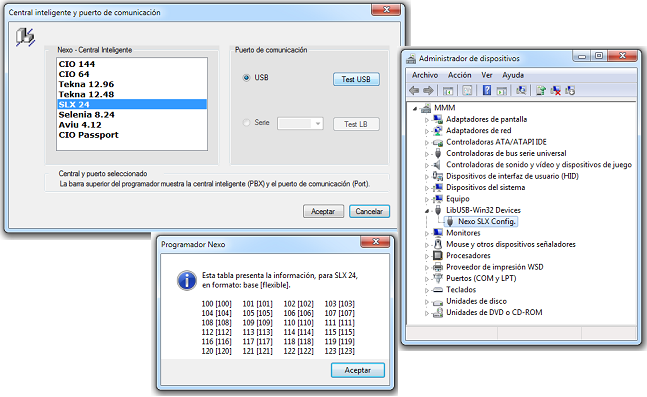This screenshot has height=397, width=647.
Task: Click Uninstall device icon with red X
Action: click(555, 90)
